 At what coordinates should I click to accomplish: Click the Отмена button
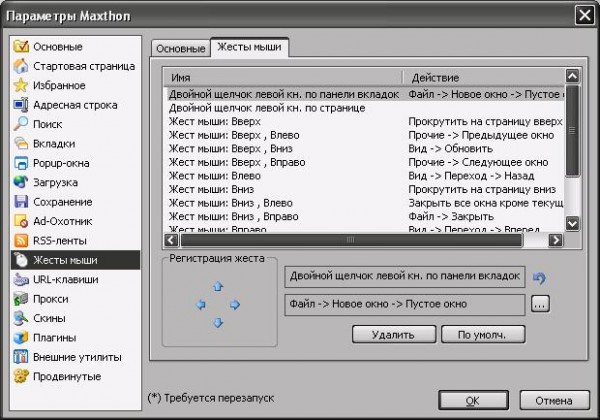point(554,400)
